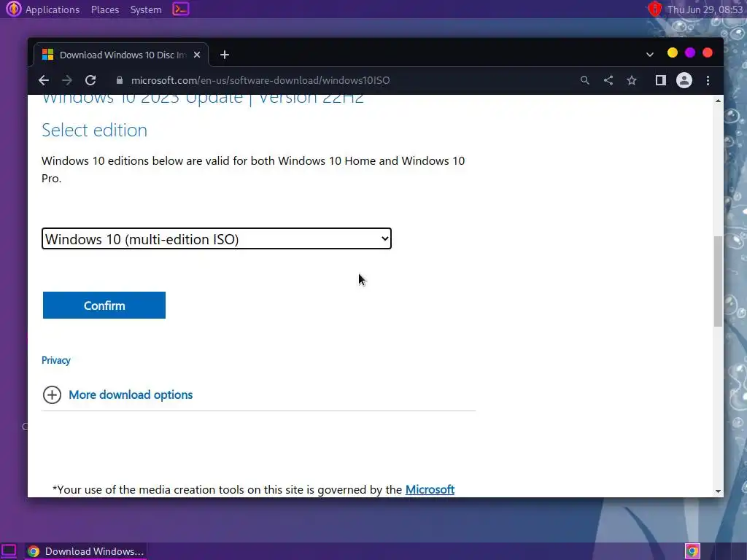The image size is (747, 560).
Task: Open the Applications menu
Action: 53,9
